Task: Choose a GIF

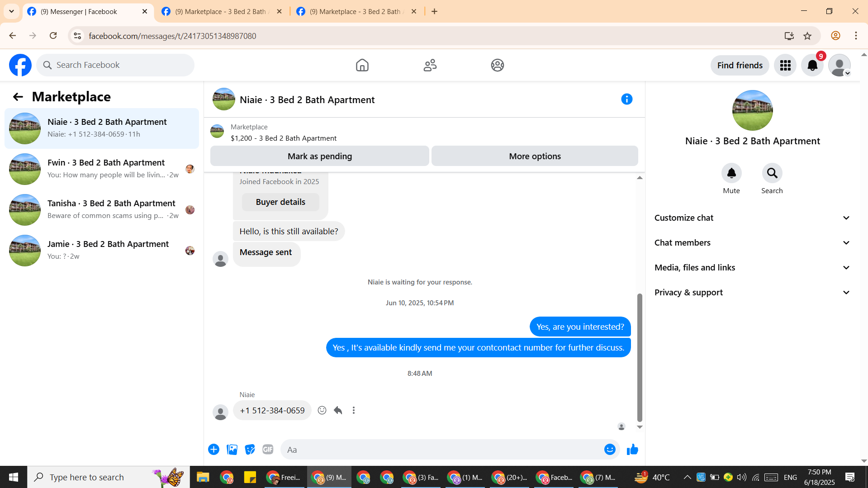Action: click(x=268, y=450)
